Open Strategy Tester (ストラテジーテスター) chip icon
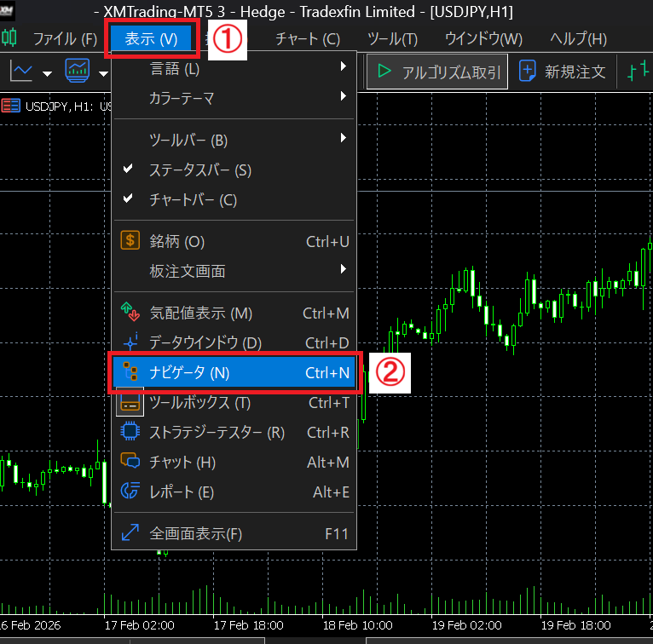 tap(130, 432)
